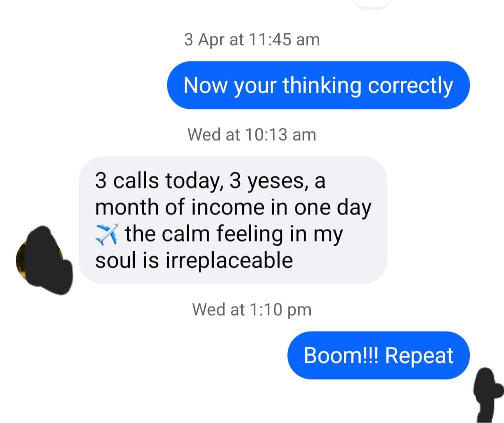Click the word 'soul' in grey message

coord(116,260)
